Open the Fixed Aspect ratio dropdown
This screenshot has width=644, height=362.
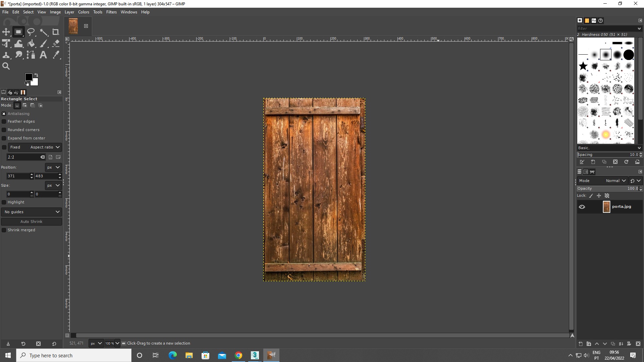click(35, 147)
